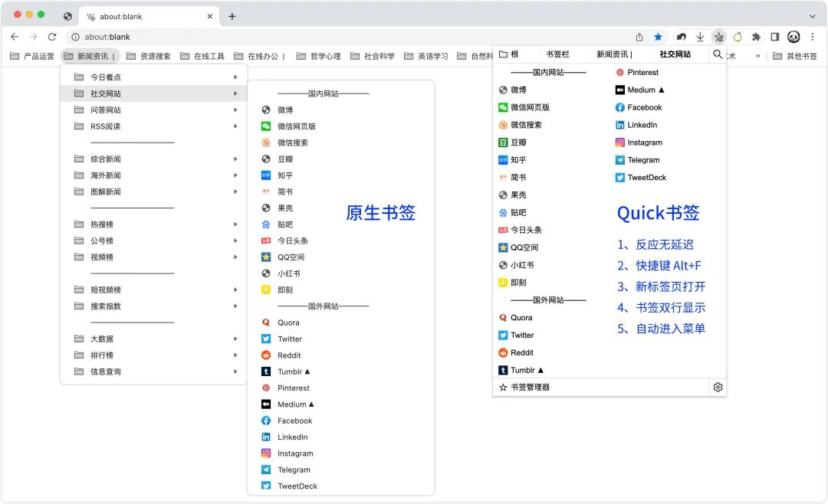Click the bookmark star in address bar

658,37
